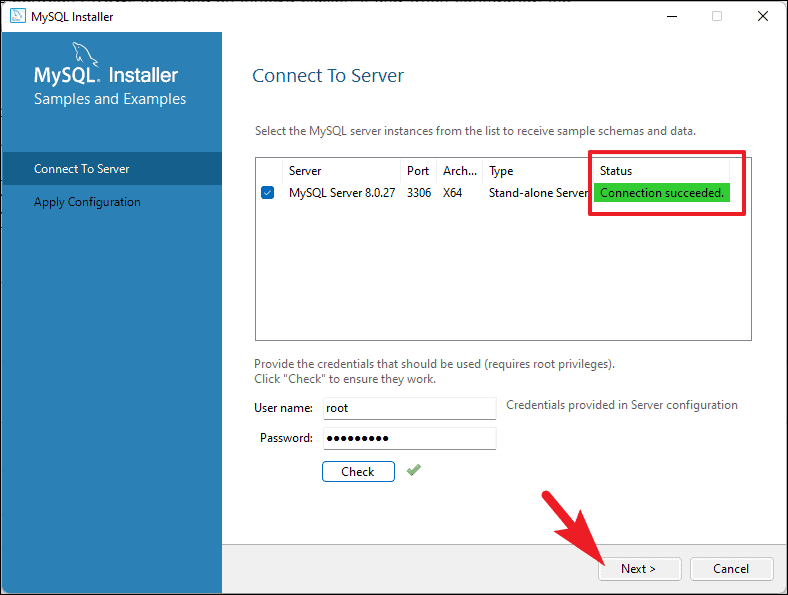The width and height of the screenshot is (788, 595).
Task: Click the Connection succeeded status cell
Action: tap(662, 193)
